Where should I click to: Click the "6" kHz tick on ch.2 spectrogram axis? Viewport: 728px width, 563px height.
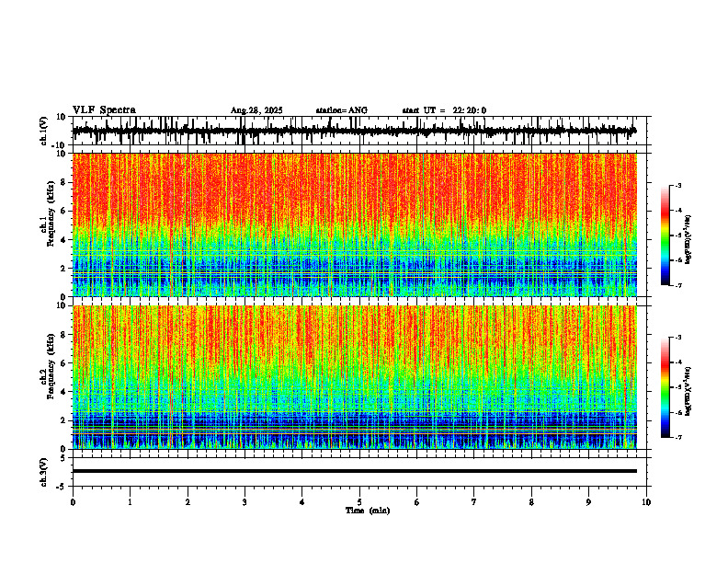click(64, 363)
